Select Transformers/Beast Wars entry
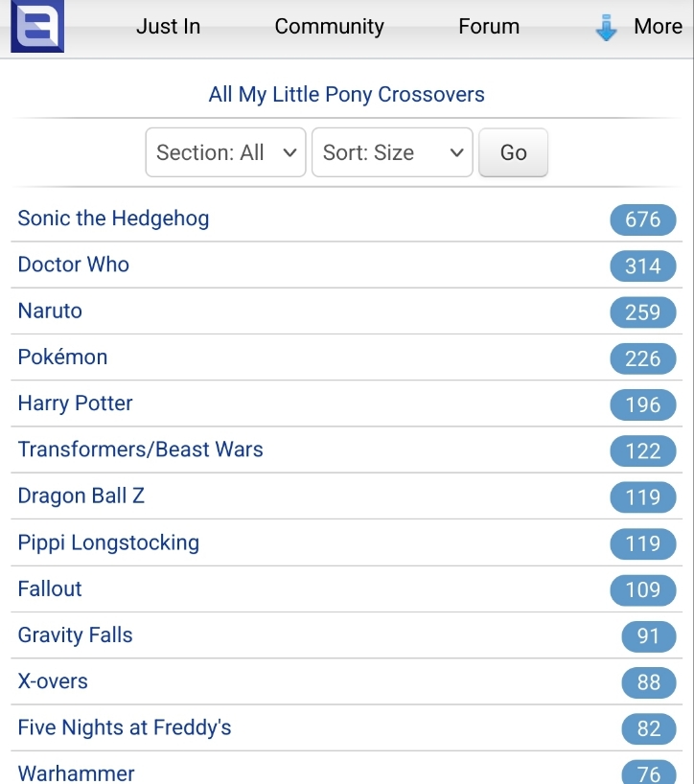The width and height of the screenshot is (694, 784). point(141,450)
